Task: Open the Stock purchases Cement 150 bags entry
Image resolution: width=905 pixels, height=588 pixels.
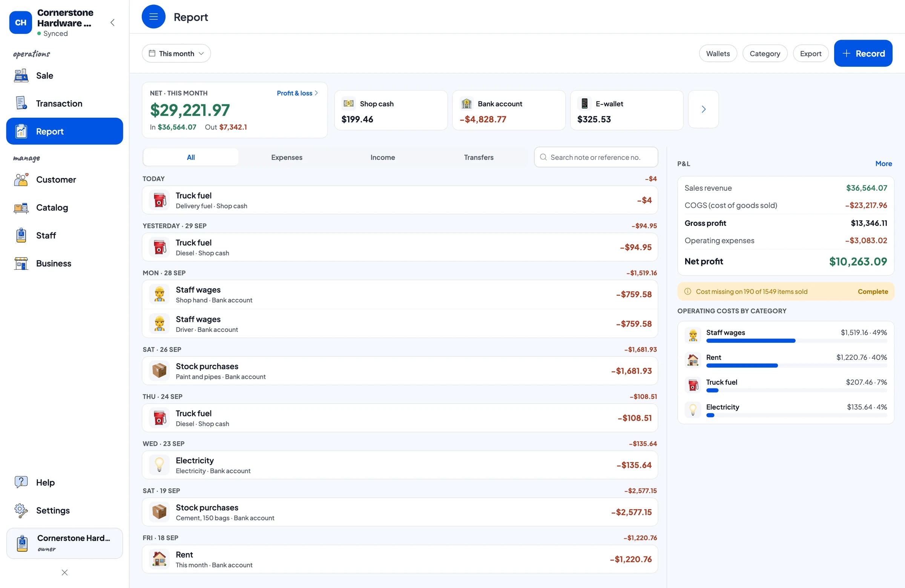Action: (x=400, y=512)
